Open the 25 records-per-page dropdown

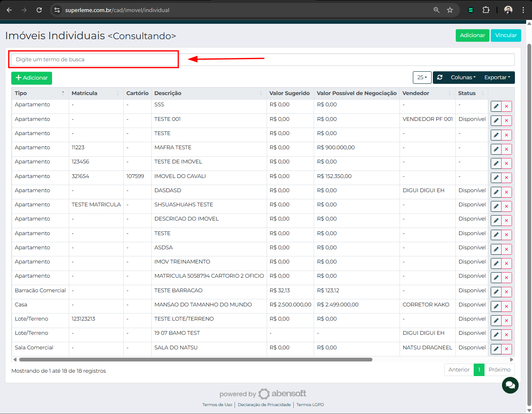[x=422, y=78]
